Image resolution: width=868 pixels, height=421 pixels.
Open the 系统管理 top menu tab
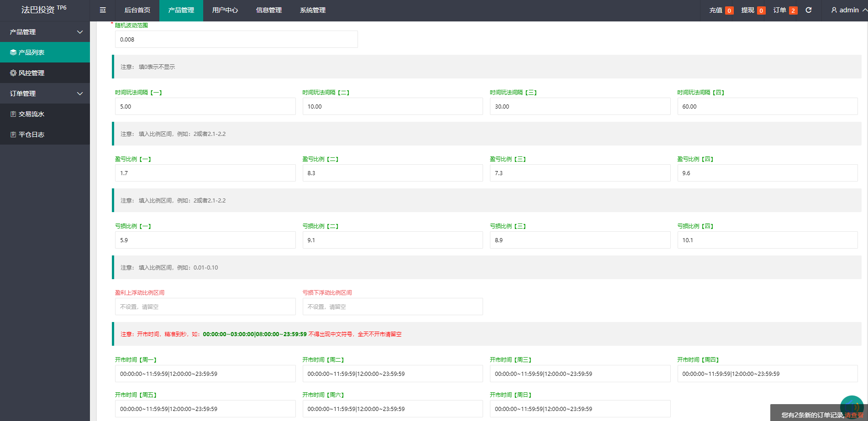[x=312, y=10]
